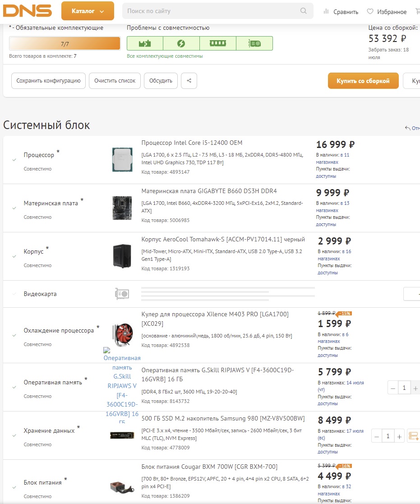Click the Избранное heart icon
This screenshot has height=504, width=420.
click(370, 11)
